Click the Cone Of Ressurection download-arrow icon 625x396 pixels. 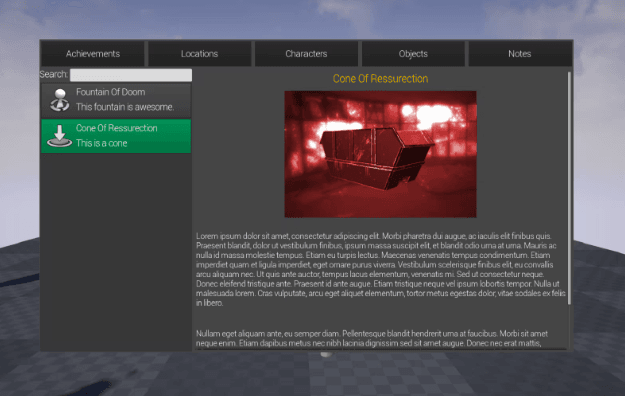pos(59,136)
